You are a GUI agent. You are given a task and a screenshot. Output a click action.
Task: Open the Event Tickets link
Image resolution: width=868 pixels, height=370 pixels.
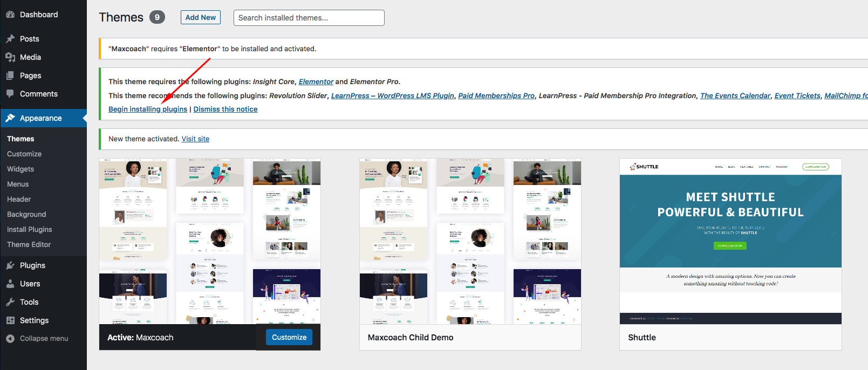tap(797, 95)
